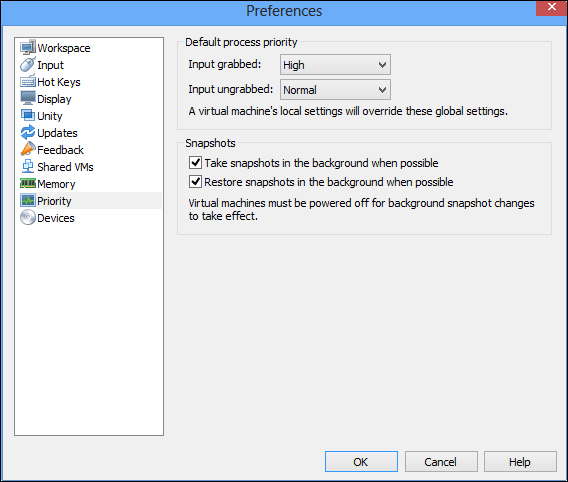Click the Feedback megaphone icon

point(28,150)
